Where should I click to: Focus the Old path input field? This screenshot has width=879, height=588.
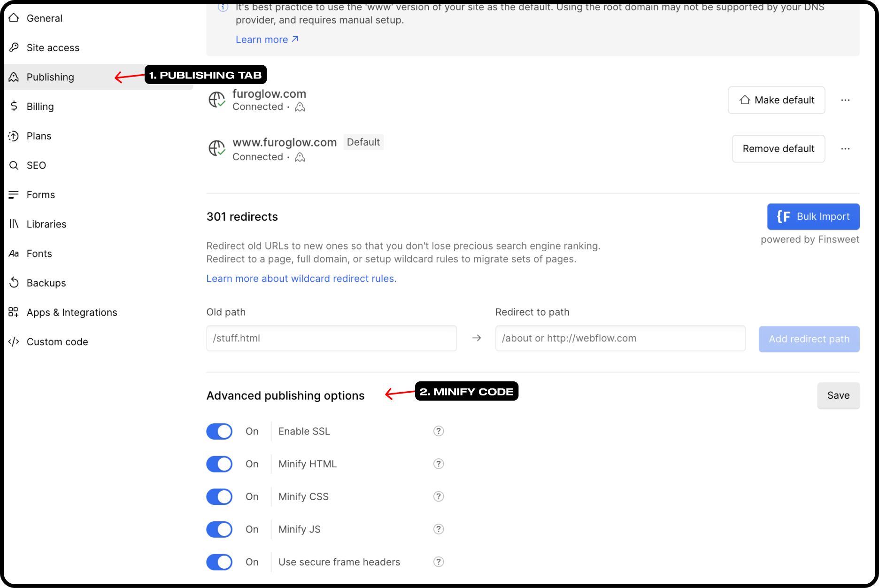tap(332, 338)
